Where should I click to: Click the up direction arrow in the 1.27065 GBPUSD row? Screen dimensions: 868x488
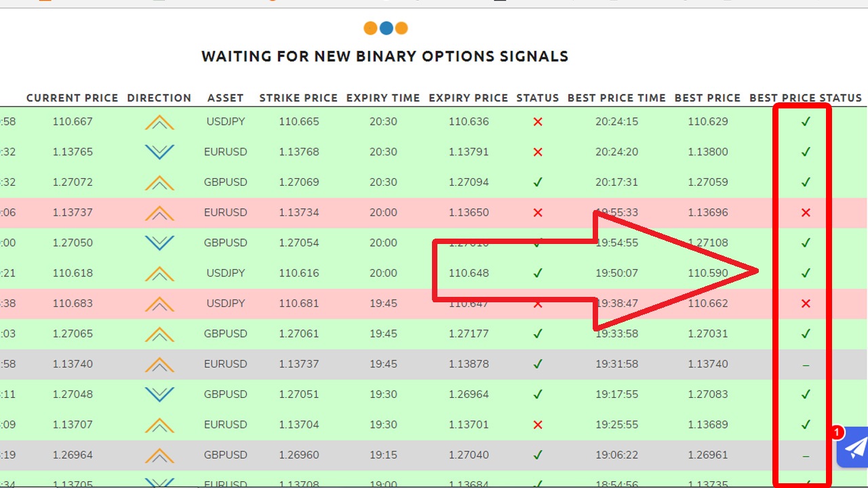click(x=159, y=333)
